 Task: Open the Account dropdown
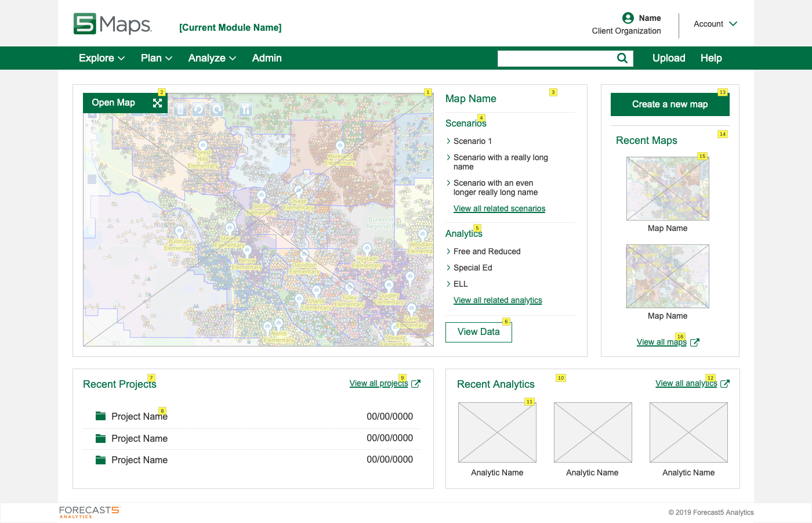715,24
